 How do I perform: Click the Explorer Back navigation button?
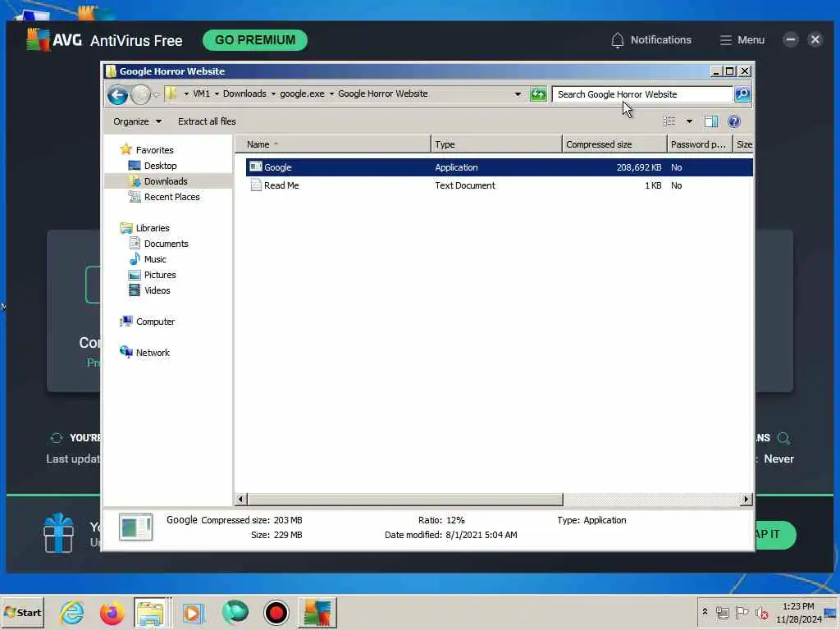click(x=117, y=95)
